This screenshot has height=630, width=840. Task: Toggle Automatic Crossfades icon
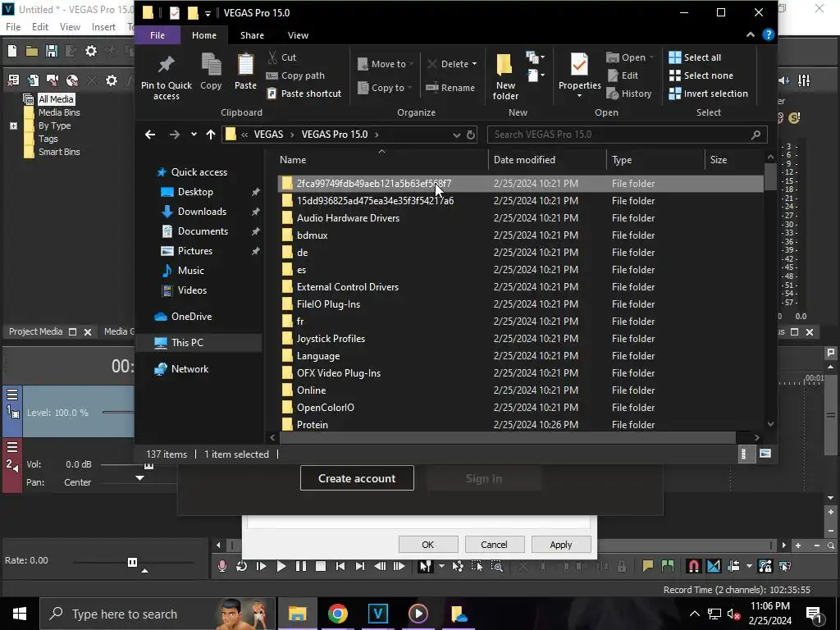click(714, 566)
